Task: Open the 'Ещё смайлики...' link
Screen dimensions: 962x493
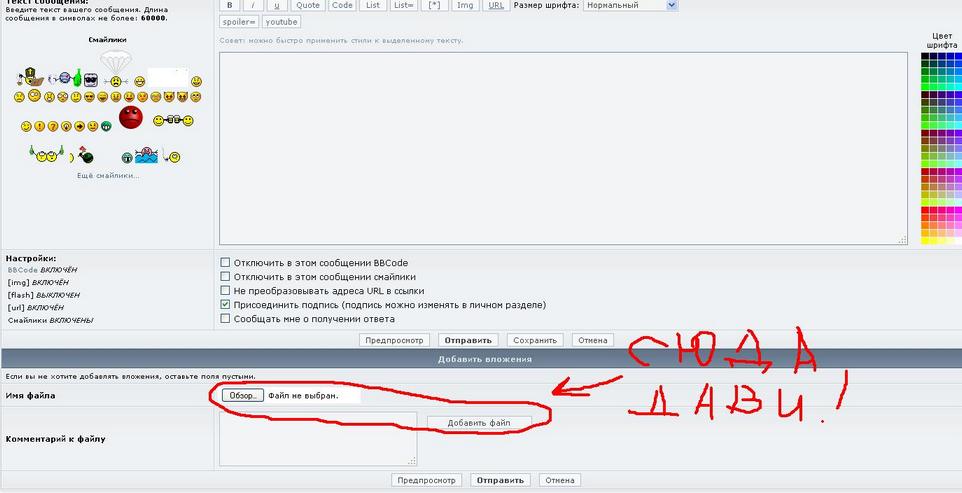Action: [x=108, y=176]
